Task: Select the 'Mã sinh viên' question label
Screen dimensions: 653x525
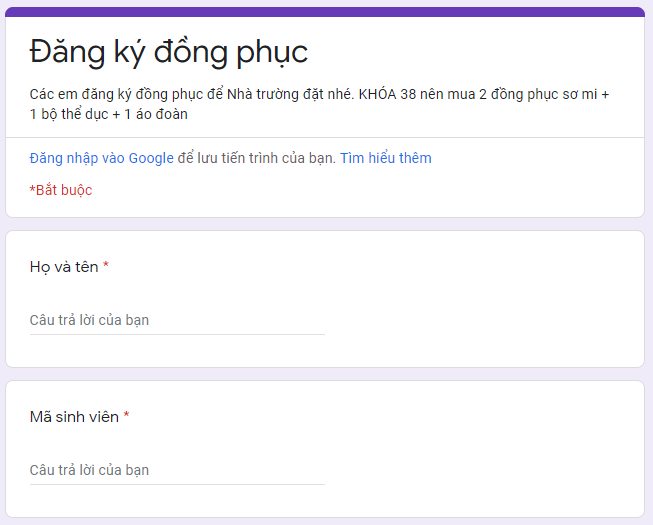Action: pyautogui.click(x=74, y=417)
